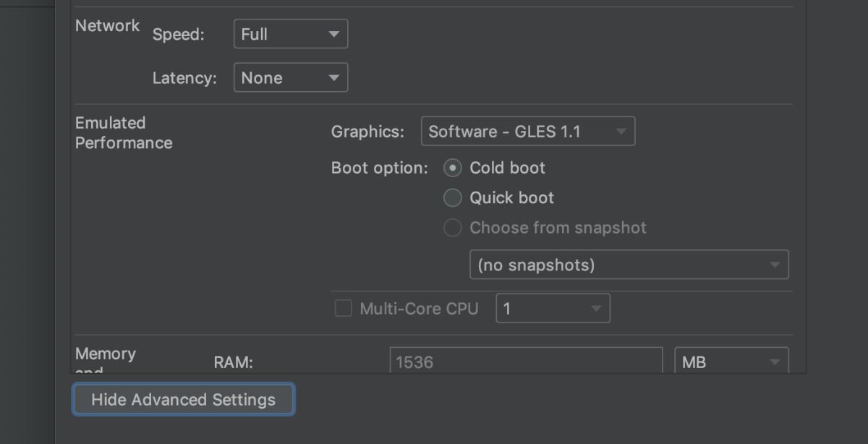Click the snapshots combo box arrow
This screenshot has width=868, height=444.
[774, 265]
